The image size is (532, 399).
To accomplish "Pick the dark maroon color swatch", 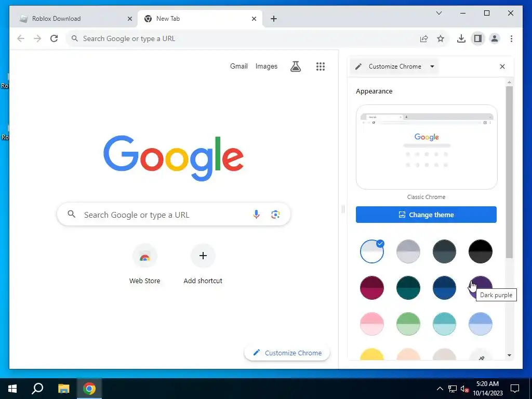I will [372, 288].
